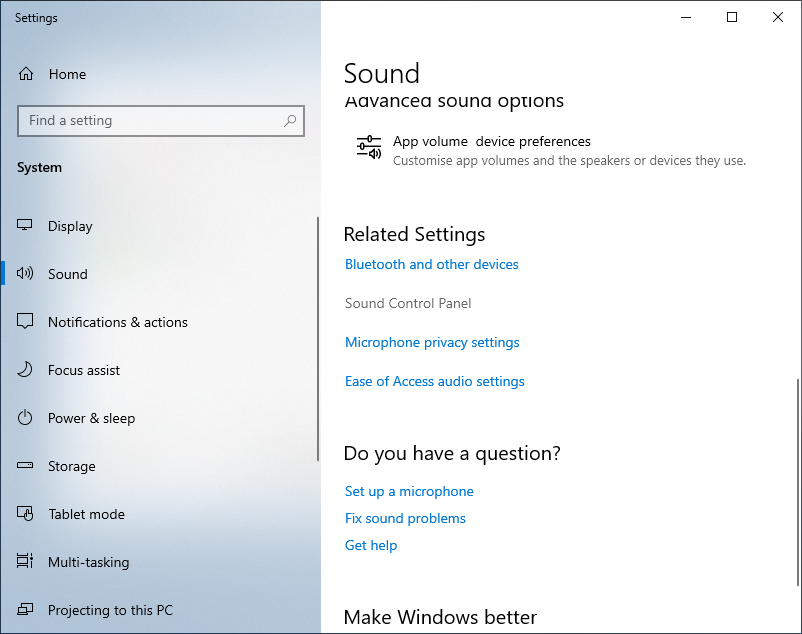Open Multi-tasking settings

click(159, 562)
